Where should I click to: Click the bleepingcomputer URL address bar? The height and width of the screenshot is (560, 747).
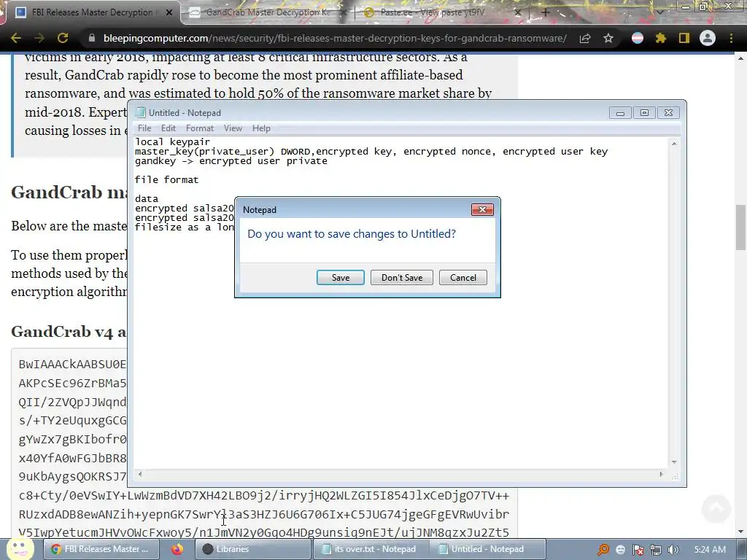coord(335,38)
